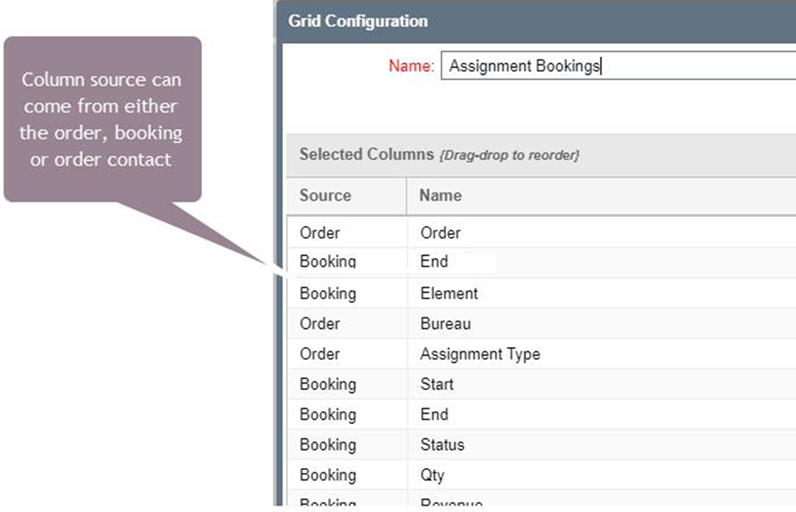Select the Booking Start row
The image size is (796, 512).
coord(542,384)
